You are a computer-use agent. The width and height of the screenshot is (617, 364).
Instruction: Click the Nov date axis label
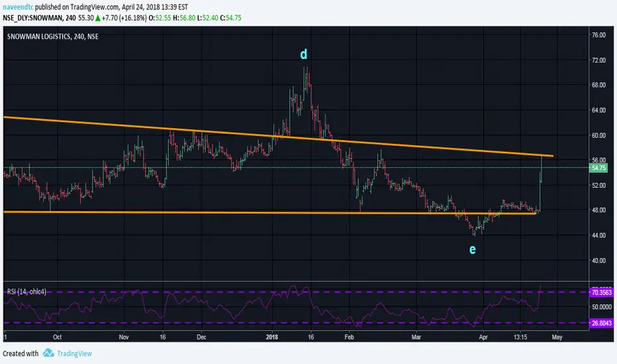click(x=124, y=338)
